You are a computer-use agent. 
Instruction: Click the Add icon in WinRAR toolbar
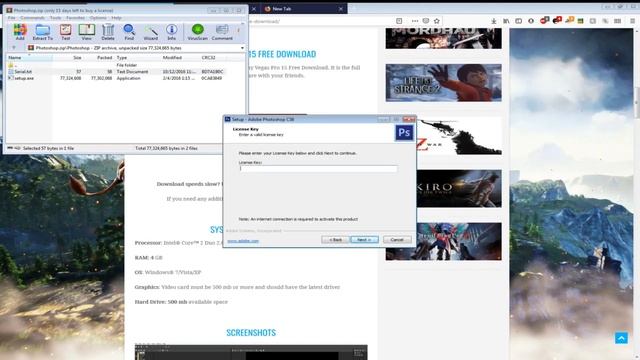(20, 32)
